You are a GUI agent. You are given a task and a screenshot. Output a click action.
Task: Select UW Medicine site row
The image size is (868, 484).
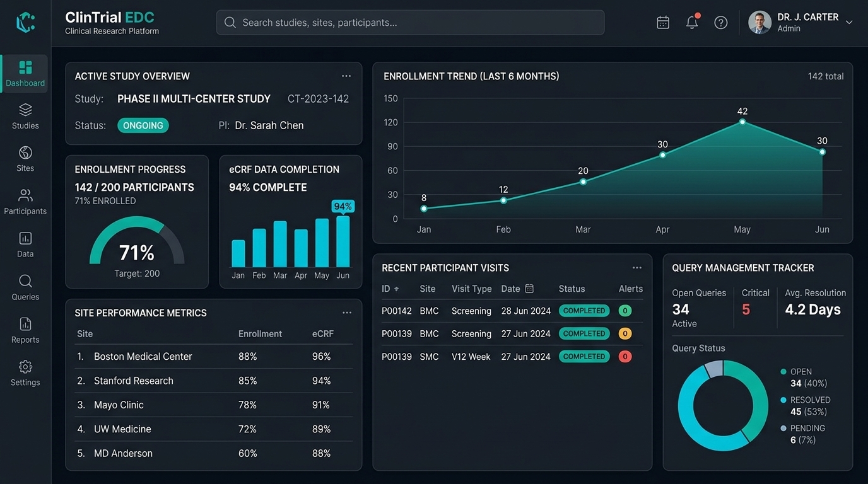point(213,429)
